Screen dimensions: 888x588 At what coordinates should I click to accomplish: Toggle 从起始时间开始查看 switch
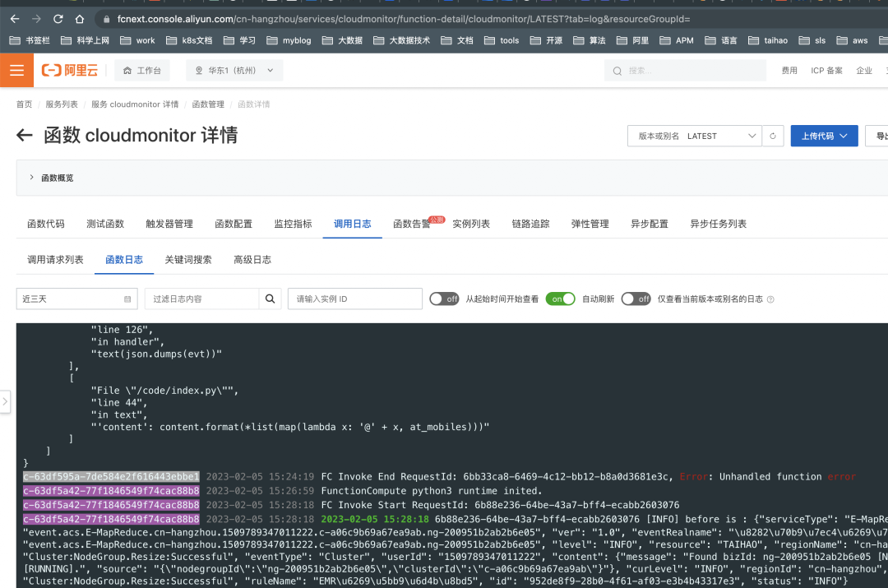pos(444,299)
